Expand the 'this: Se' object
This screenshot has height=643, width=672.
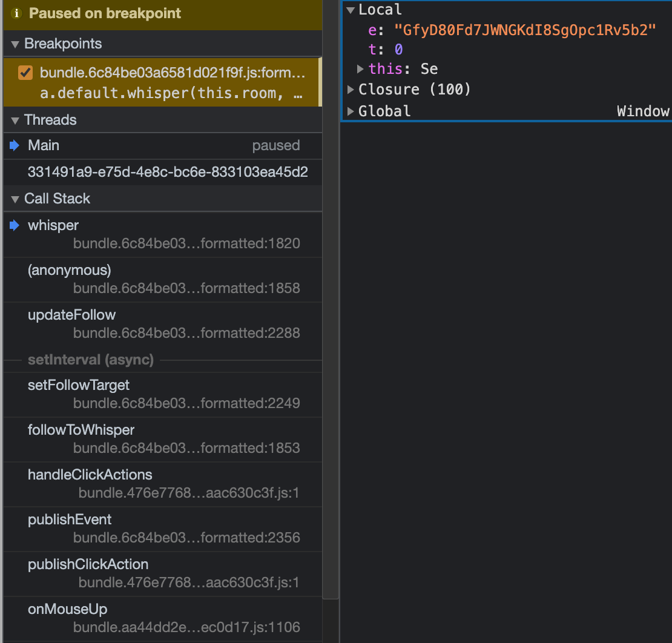coord(361,69)
